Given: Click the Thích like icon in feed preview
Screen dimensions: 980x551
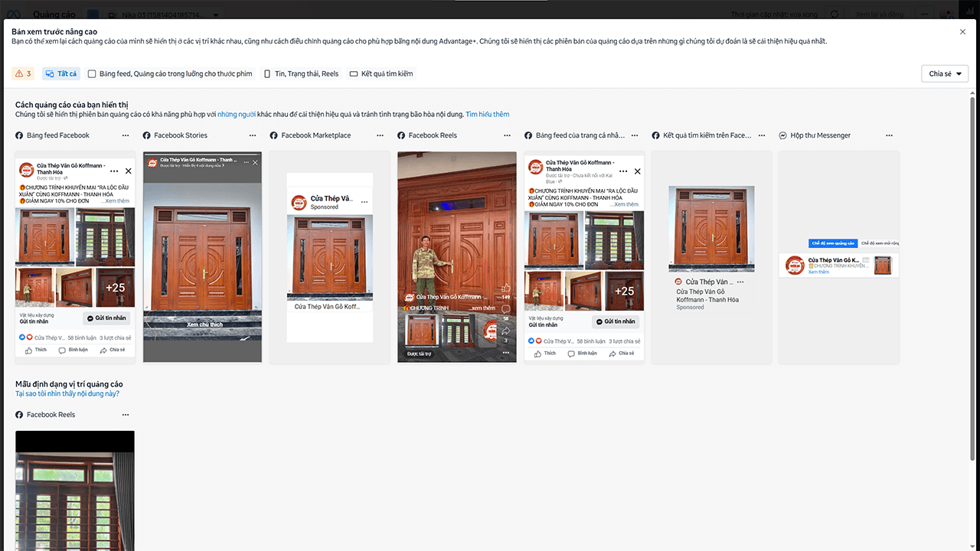Looking at the screenshot, I should tap(35, 350).
